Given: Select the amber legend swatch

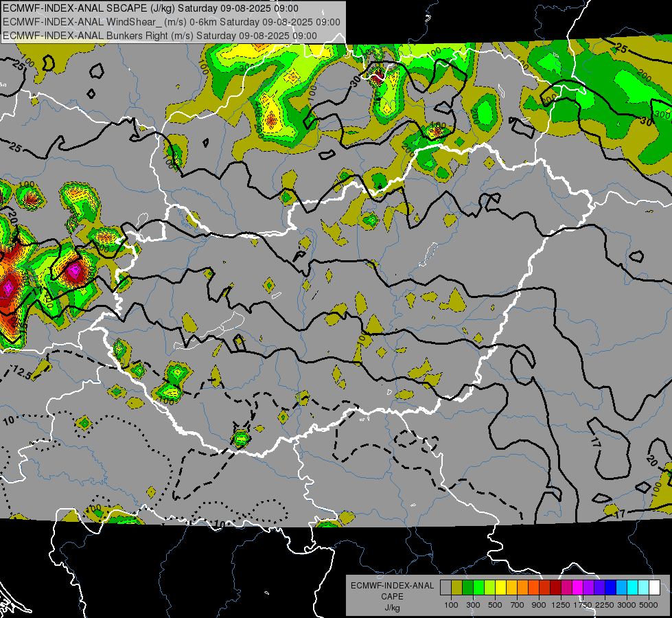Looking at the screenshot, I should pos(511,588).
